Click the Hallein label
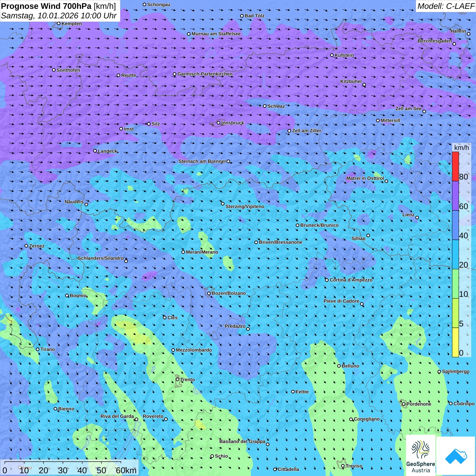 tap(458, 31)
